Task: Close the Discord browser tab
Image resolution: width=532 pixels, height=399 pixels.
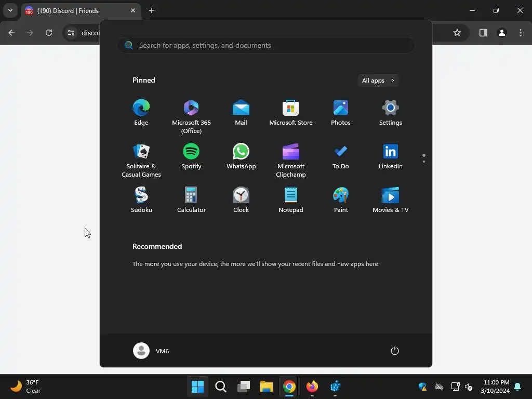Action: [133, 10]
